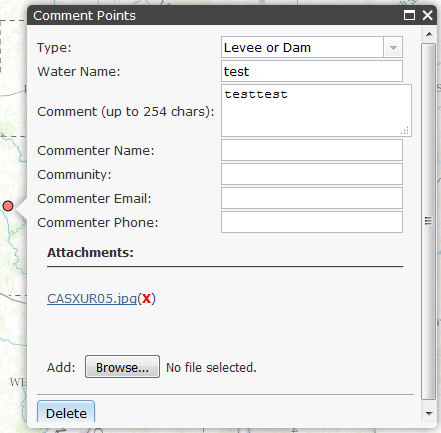The width and height of the screenshot is (441, 433).
Task: Click the vertical scrollbar thumb
Action: coord(429,221)
